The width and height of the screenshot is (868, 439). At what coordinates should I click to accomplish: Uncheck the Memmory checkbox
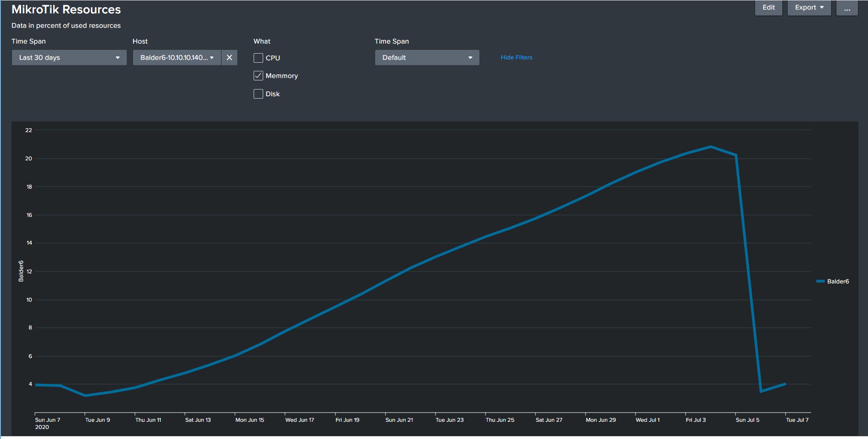pyautogui.click(x=258, y=76)
